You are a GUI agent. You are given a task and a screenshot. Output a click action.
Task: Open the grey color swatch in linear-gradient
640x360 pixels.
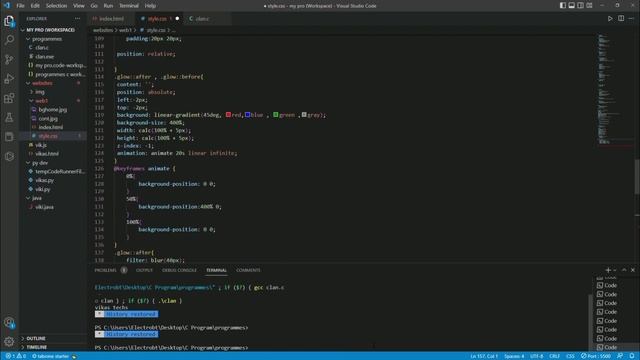(304, 115)
